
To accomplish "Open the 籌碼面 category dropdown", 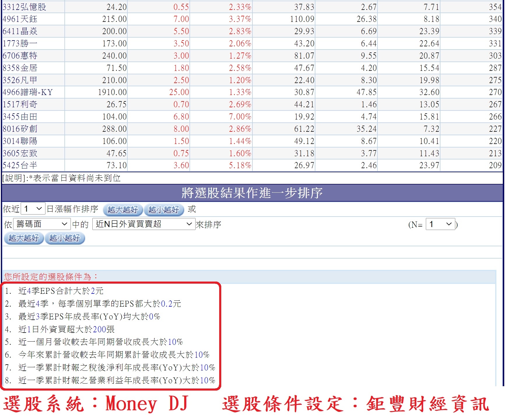I will (42, 224).
